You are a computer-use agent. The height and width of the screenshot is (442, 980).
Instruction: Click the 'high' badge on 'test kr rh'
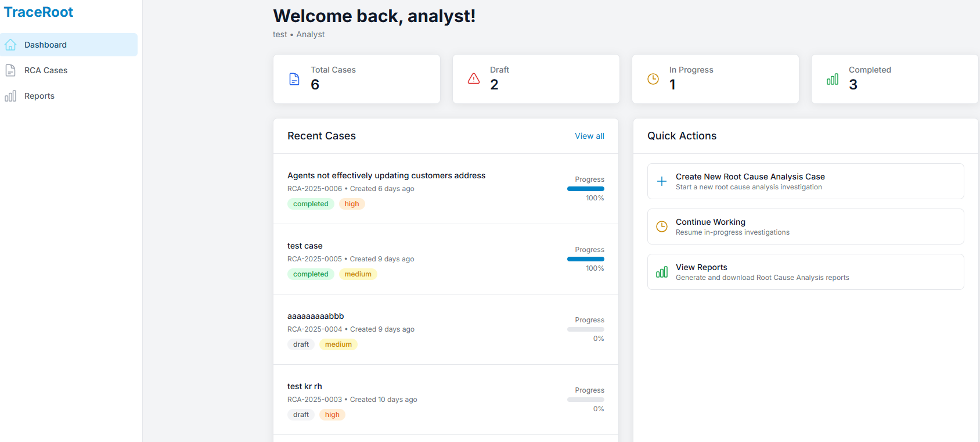coord(332,415)
